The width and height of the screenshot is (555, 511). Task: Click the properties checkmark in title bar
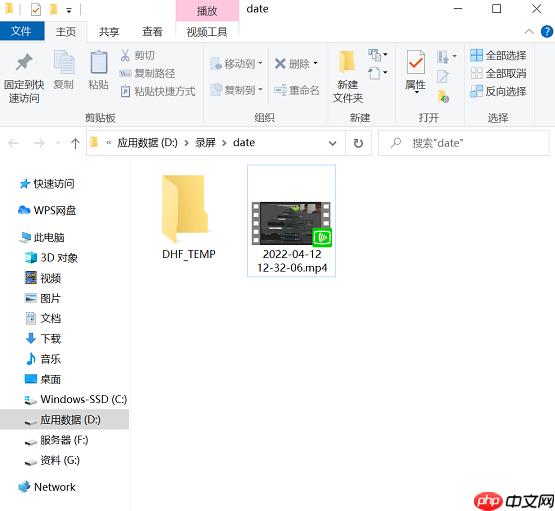36,10
